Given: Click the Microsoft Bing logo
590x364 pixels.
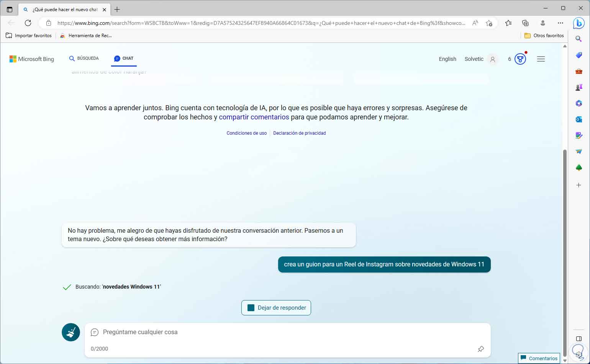Looking at the screenshot, I should [x=32, y=59].
